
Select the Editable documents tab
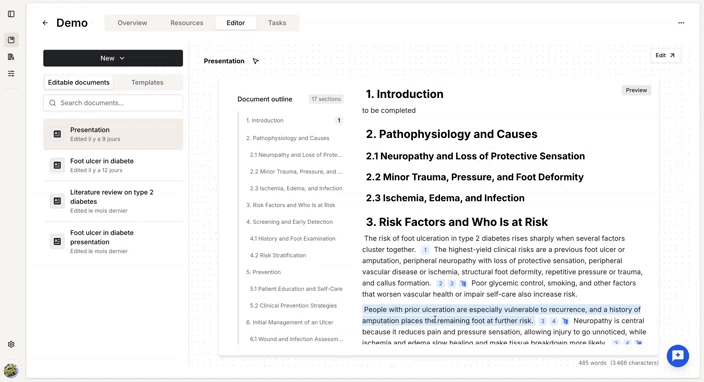coord(79,83)
